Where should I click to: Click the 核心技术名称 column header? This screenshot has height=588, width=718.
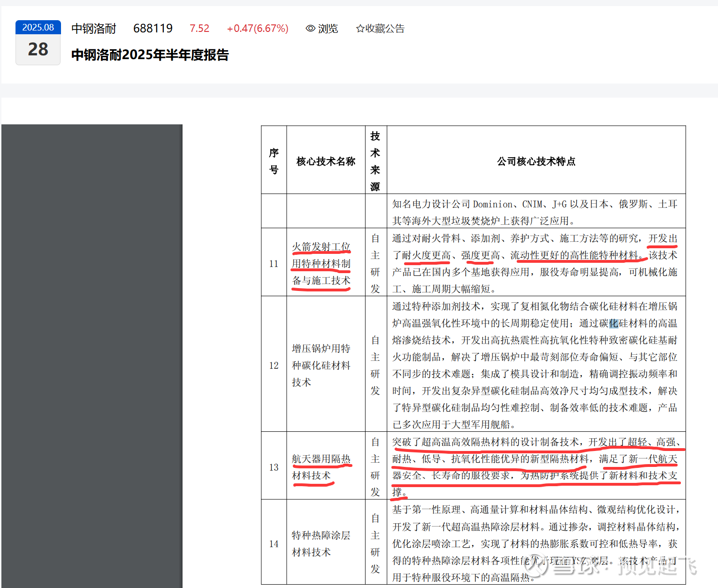pos(326,161)
